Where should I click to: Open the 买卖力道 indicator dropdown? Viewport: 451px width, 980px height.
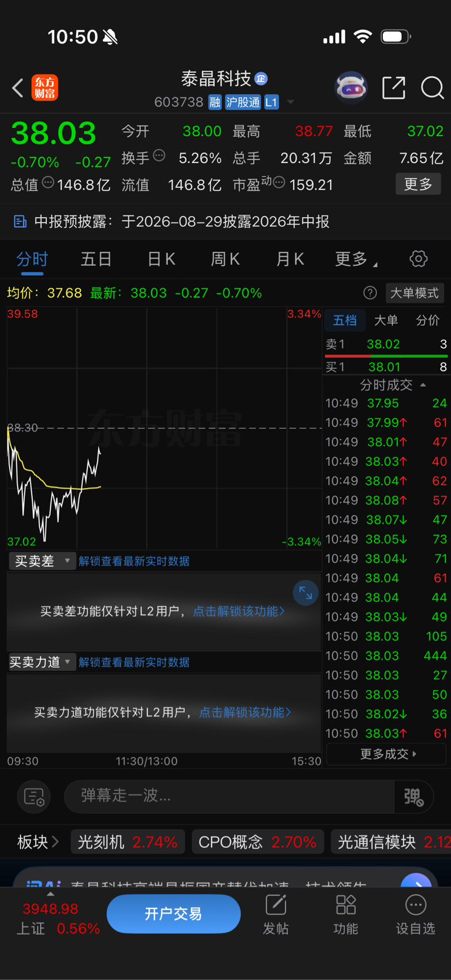coord(42,662)
